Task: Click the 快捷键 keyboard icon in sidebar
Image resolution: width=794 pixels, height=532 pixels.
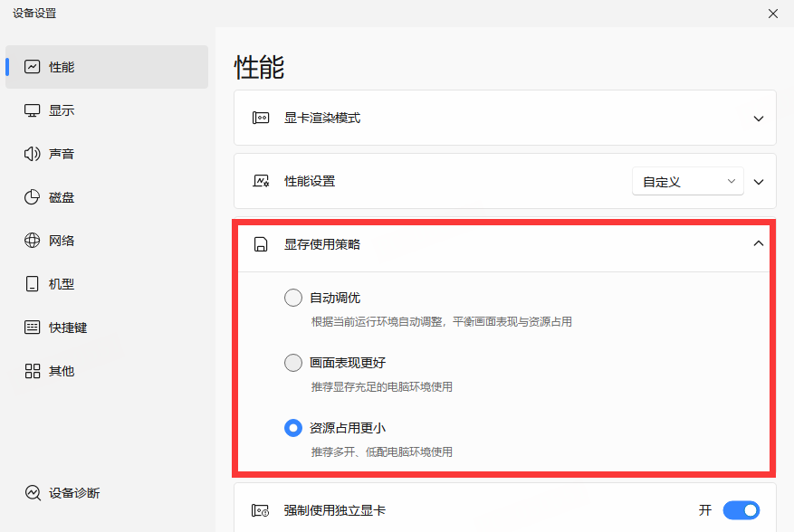Action: coord(33,328)
